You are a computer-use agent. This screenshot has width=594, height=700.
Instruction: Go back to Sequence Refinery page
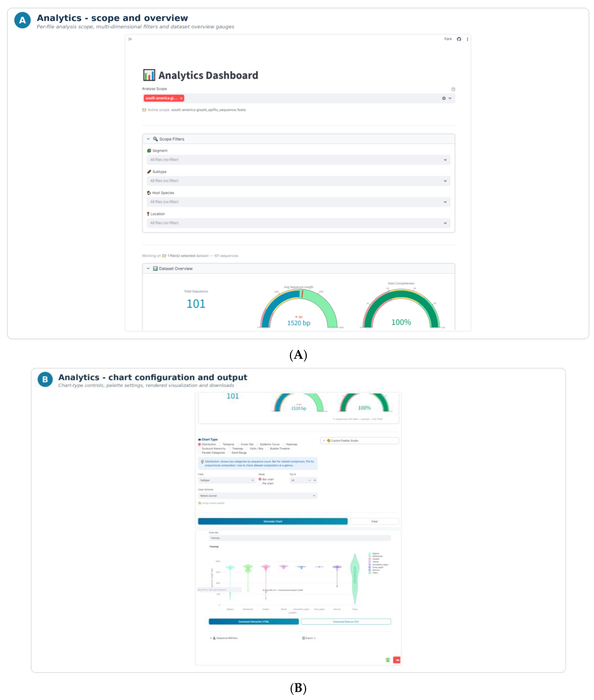point(224,638)
